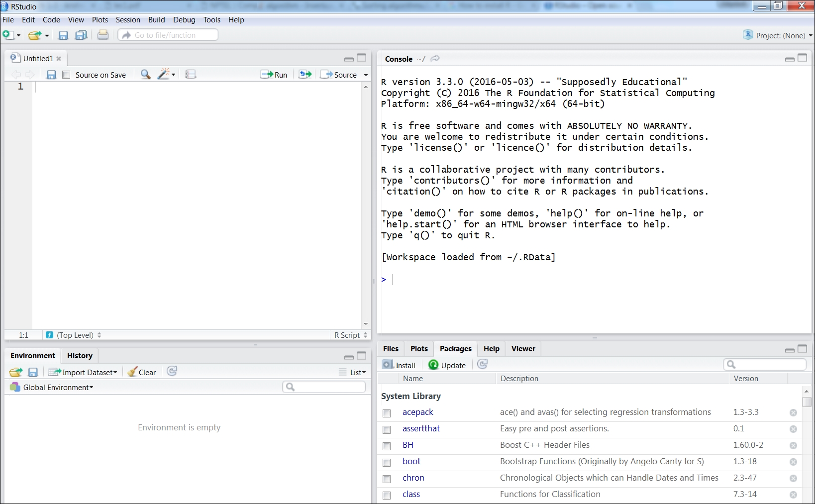This screenshot has height=504, width=815.
Task: Open the Project (None) dropdown
Action: point(777,35)
